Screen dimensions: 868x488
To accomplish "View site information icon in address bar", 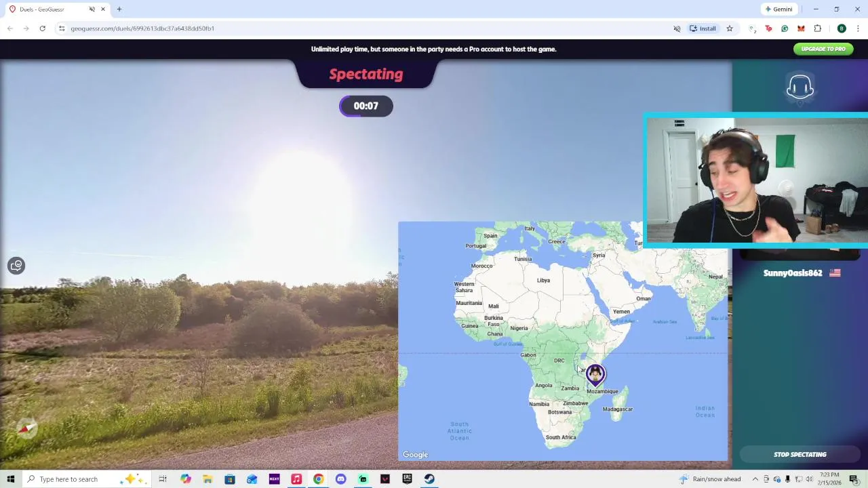I will (x=62, y=28).
